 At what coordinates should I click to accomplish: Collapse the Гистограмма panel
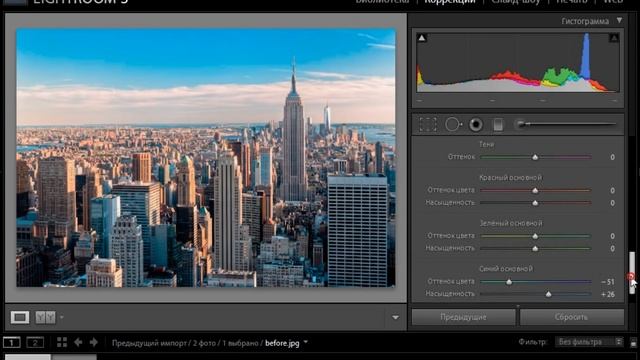point(620,20)
